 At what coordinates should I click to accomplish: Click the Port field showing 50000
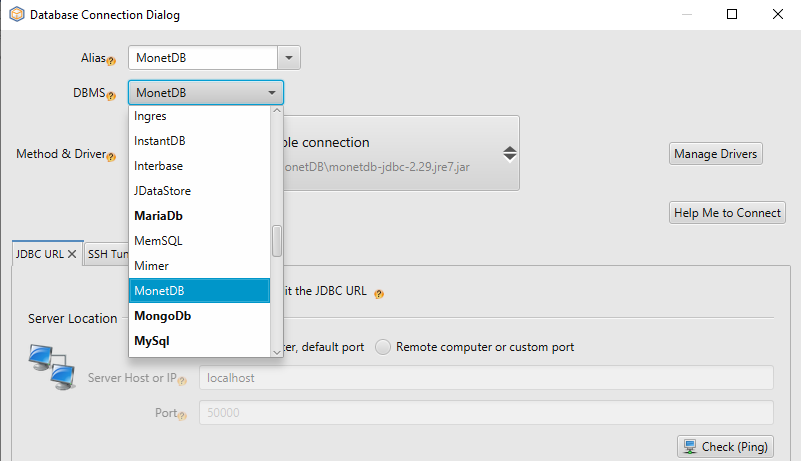point(486,412)
